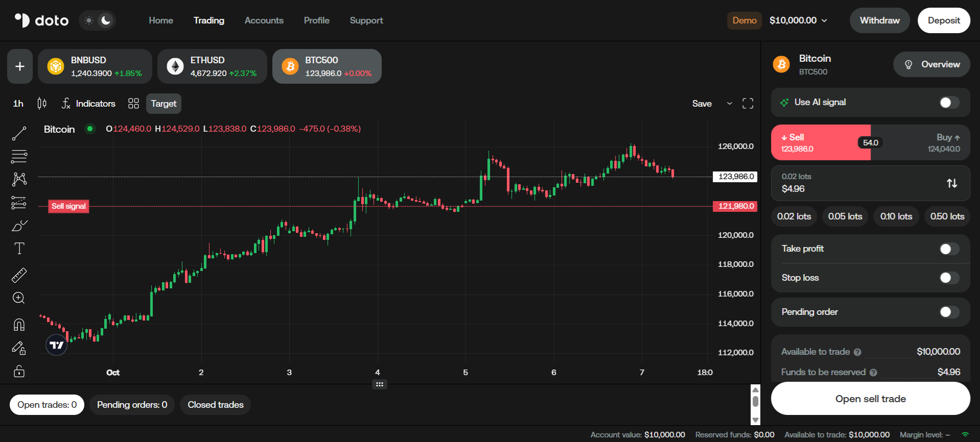The width and height of the screenshot is (980, 442).
Task: Open the candlestick chart type selector
Action: pos(42,104)
